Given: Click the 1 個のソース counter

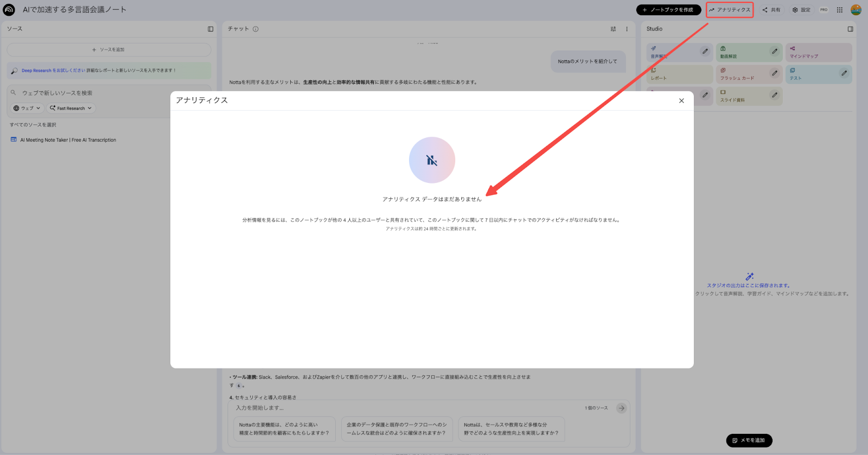Looking at the screenshot, I should point(596,408).
